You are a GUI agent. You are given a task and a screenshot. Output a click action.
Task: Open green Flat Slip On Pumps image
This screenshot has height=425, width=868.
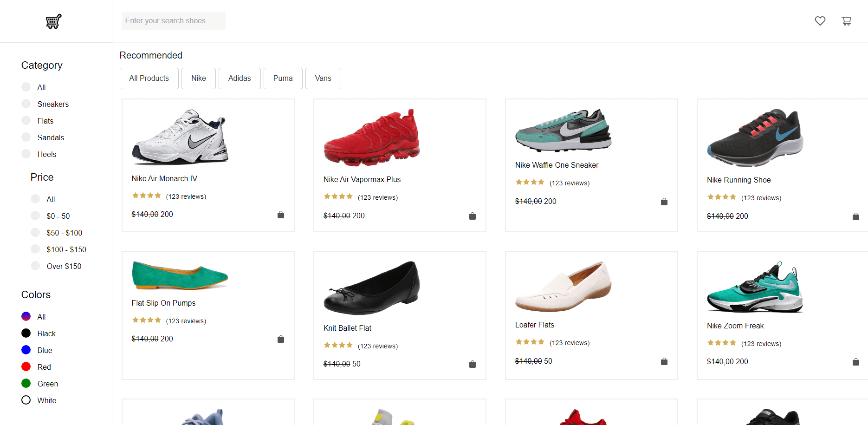point(180,275)
